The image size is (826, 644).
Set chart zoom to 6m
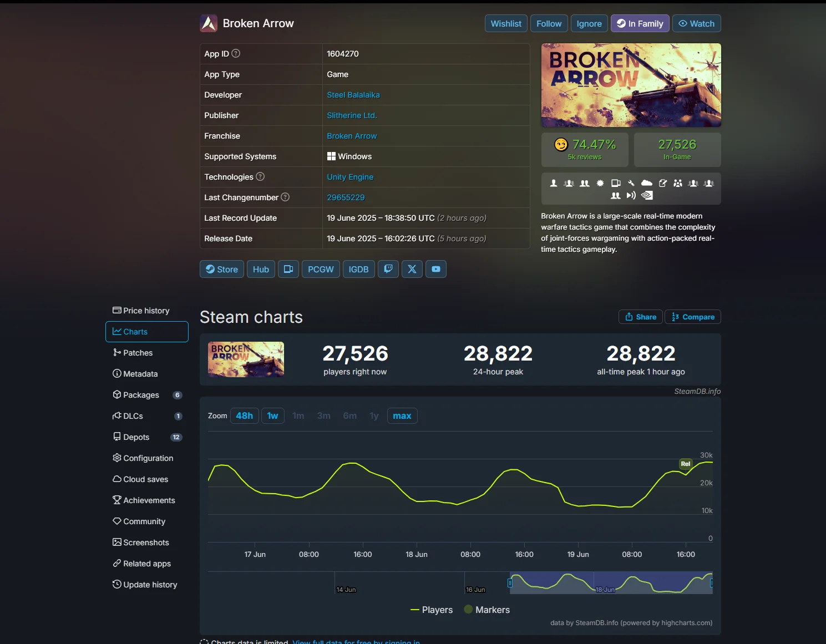point(349,415)
